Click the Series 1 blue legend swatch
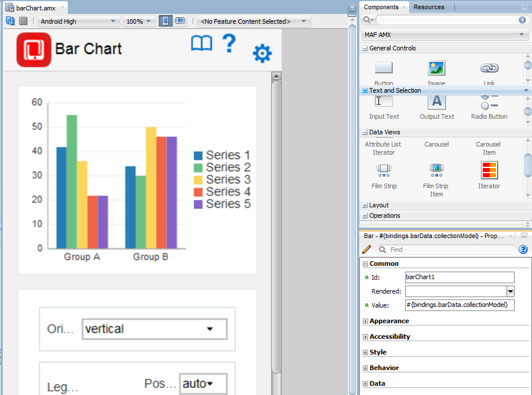This screenshot has width=532, height=395. [198, 156]
